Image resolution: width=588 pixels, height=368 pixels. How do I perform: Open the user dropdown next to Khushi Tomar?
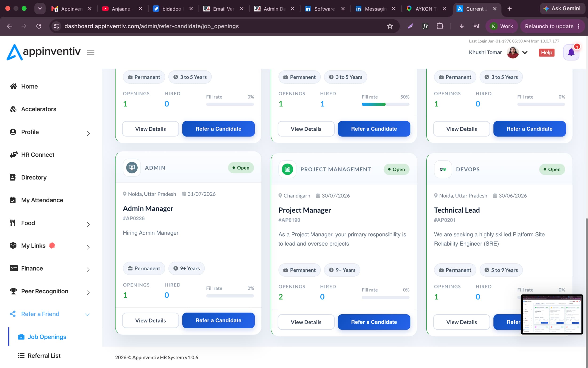(525, 52)
